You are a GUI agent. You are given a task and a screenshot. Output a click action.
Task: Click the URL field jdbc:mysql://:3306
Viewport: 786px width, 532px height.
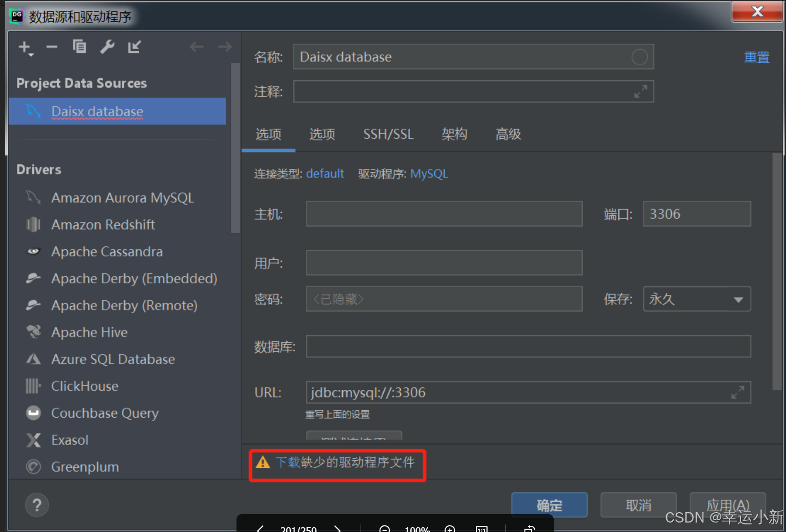528,392
